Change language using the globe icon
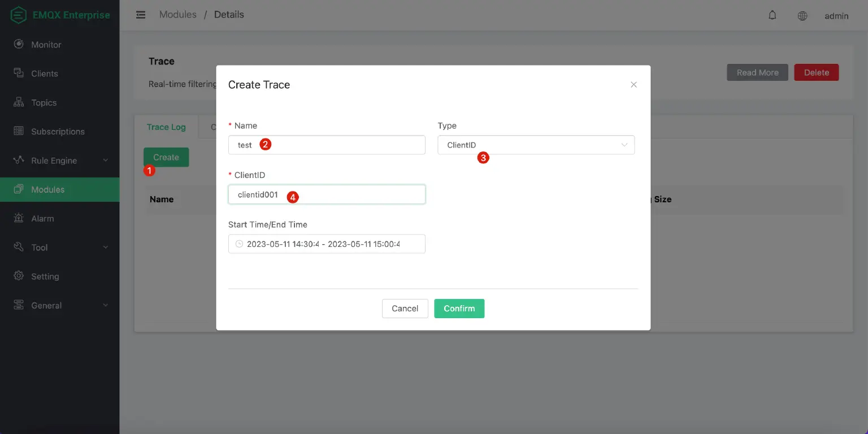 (802, 16)
